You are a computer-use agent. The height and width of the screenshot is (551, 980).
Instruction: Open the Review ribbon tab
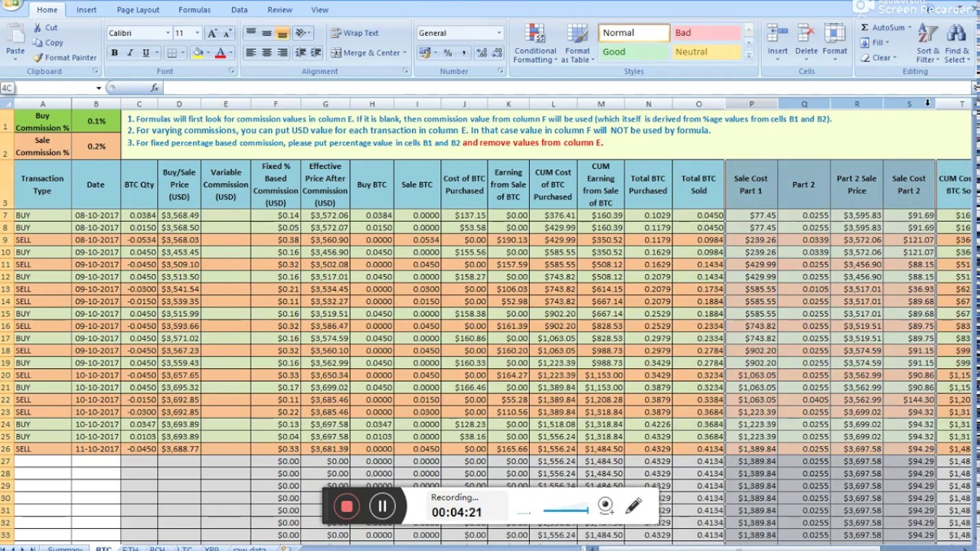point(279,10)
